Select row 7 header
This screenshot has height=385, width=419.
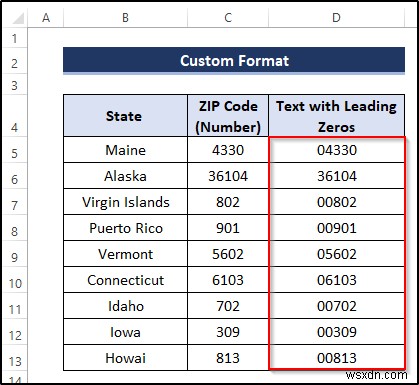(15, 202)
